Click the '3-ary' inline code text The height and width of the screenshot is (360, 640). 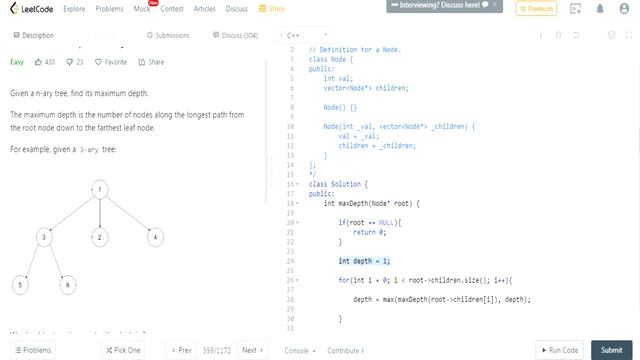(x=89, y=150)
